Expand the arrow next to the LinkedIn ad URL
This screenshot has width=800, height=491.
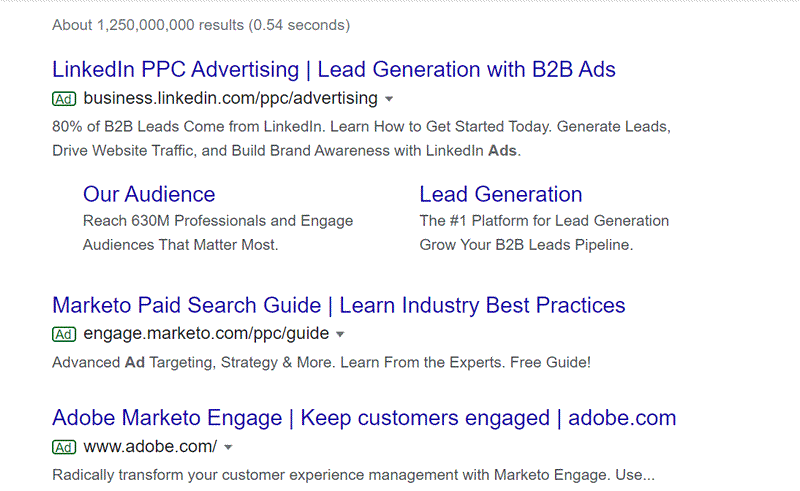(389, 99)
